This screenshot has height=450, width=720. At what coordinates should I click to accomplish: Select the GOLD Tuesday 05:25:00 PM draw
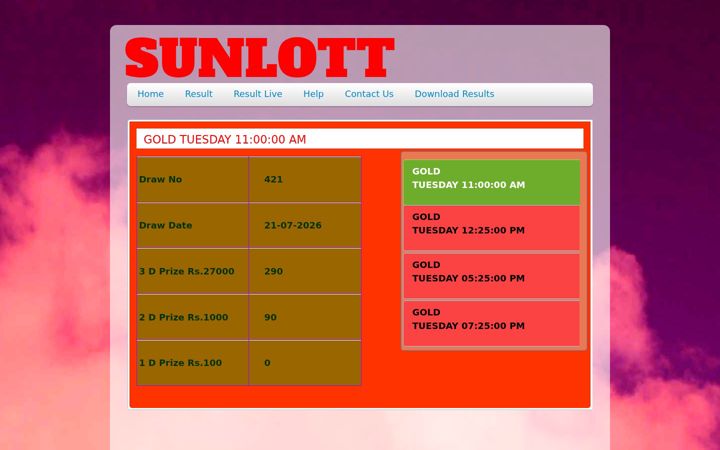click(x=492, y=276)
